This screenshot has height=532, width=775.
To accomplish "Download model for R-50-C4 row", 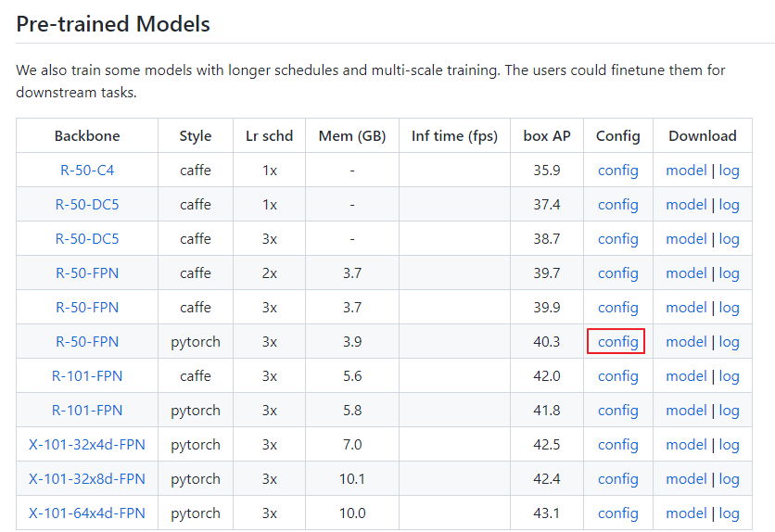I will [686, 171].
